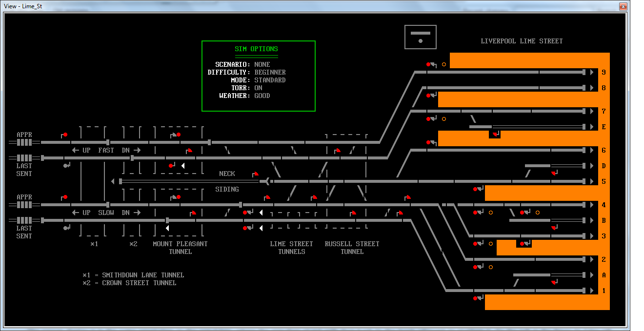Select the red signal below platform 2 track
644x331 pixels.
point(475,267)
